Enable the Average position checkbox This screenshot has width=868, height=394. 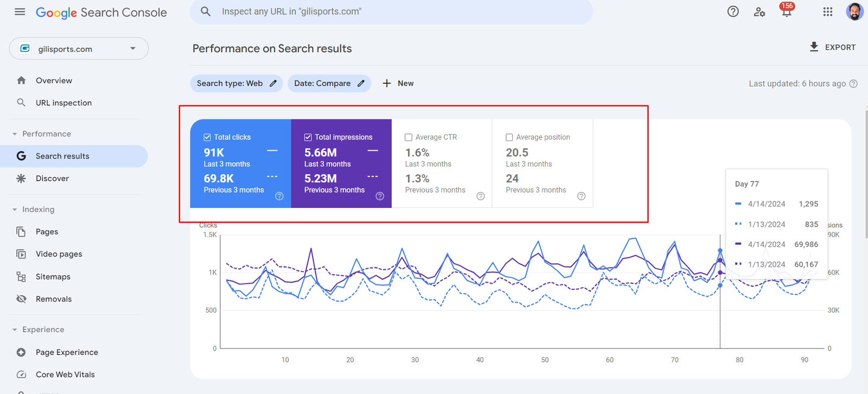pyautogui.click(x=509, y=137)
